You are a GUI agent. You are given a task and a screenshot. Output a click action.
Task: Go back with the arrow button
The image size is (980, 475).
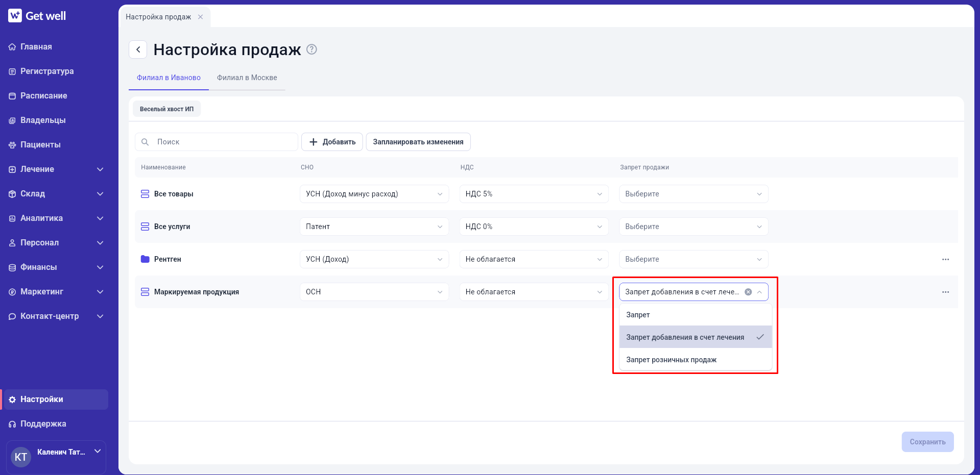click(x=138, y=49)
